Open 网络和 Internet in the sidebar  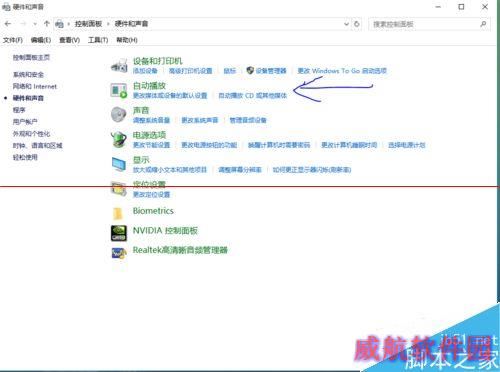tap(35, 86)
